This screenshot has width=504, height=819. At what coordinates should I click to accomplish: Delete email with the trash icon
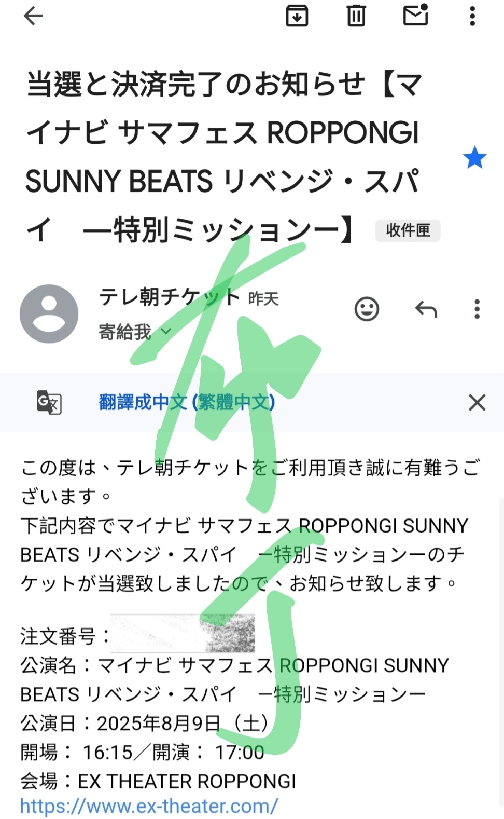click(356, 16)
